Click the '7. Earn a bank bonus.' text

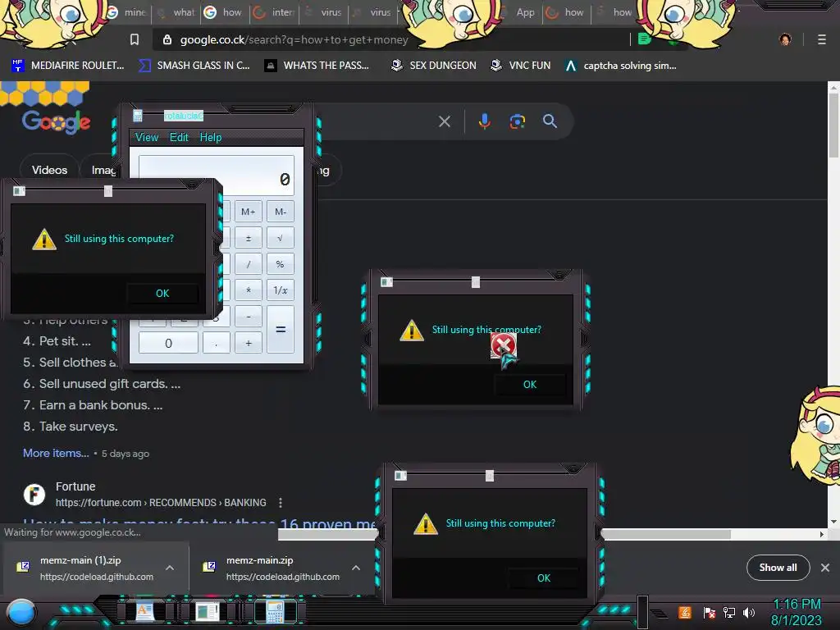click(x=92, y=405)
